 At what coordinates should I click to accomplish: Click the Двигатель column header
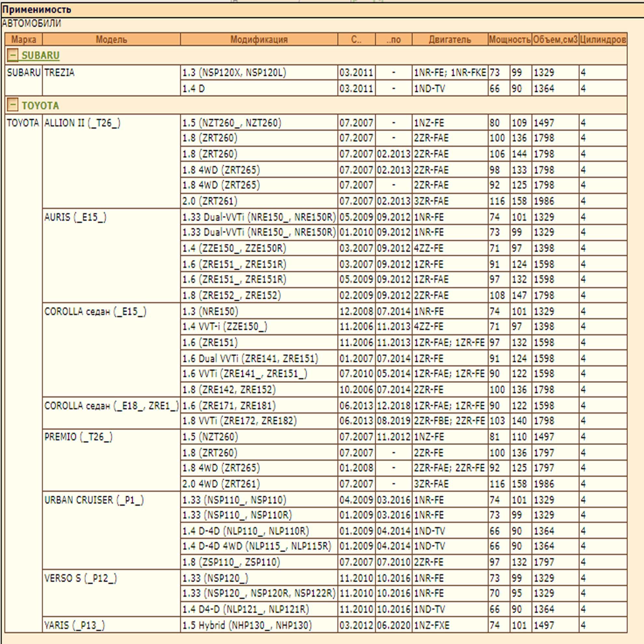pos(450,39)
